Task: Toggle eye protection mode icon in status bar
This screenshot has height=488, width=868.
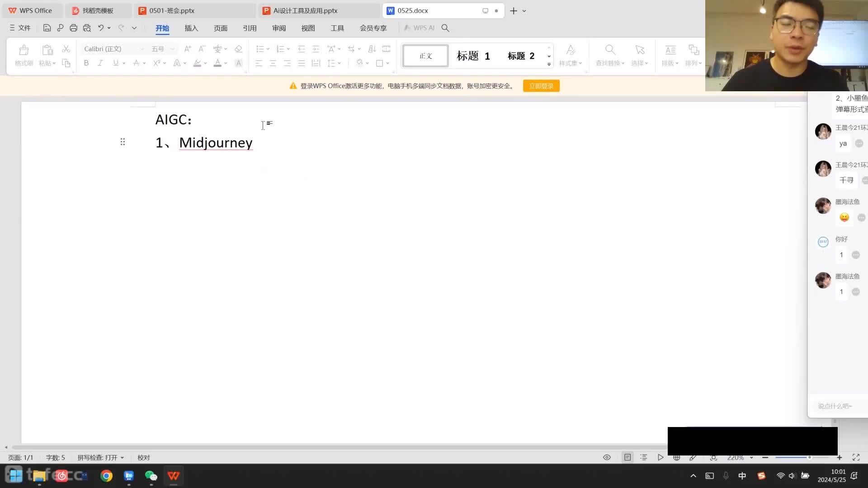Action: [607, 457]
